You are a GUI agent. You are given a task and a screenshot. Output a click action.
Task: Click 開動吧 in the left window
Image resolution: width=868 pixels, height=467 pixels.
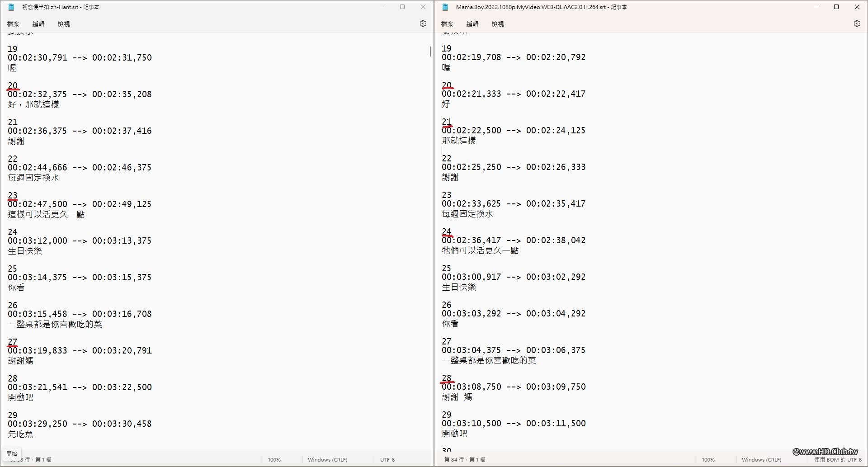[x=20, y=397]
